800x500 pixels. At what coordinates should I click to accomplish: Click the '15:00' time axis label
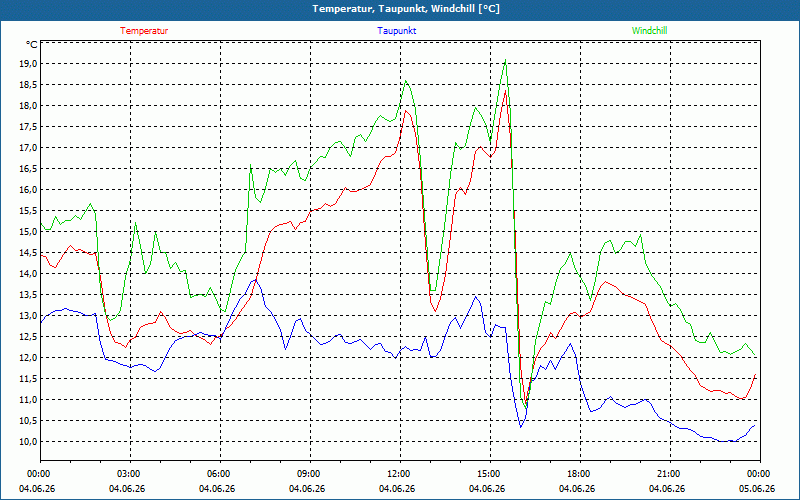point(488,474)
